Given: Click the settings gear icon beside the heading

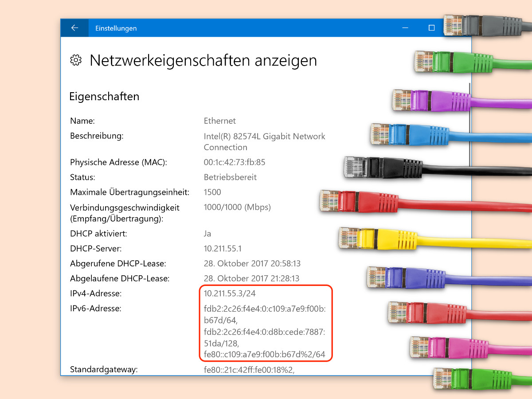Looking at the screenshot, I should (75, 60).
